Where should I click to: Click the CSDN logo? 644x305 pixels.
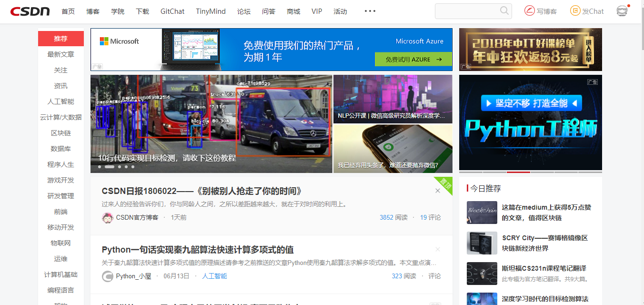coord(30,11)
